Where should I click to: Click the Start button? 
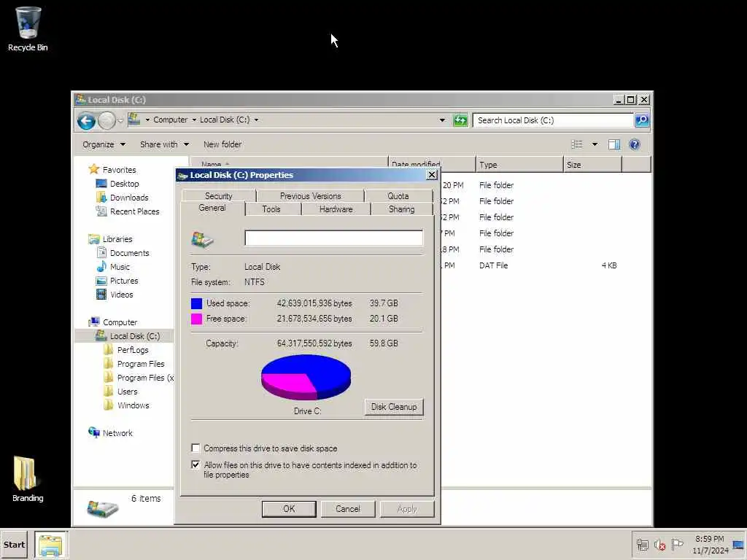[14, 545]
